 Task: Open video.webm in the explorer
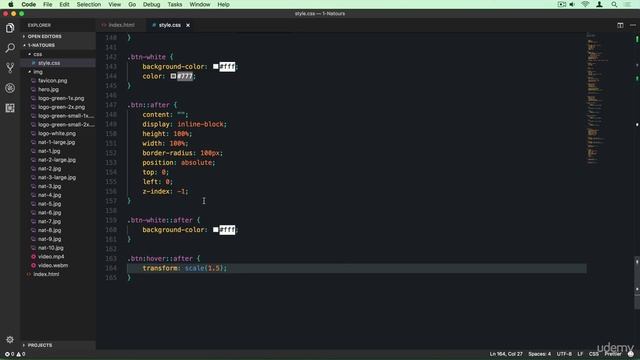[58, 265]
